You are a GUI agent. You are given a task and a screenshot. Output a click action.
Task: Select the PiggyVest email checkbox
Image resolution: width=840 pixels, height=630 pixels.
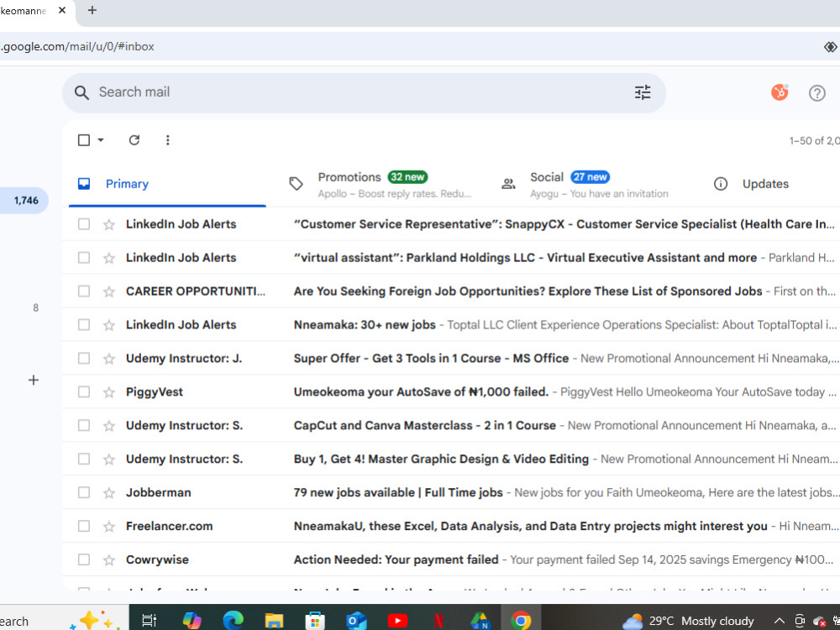point(83,391)
